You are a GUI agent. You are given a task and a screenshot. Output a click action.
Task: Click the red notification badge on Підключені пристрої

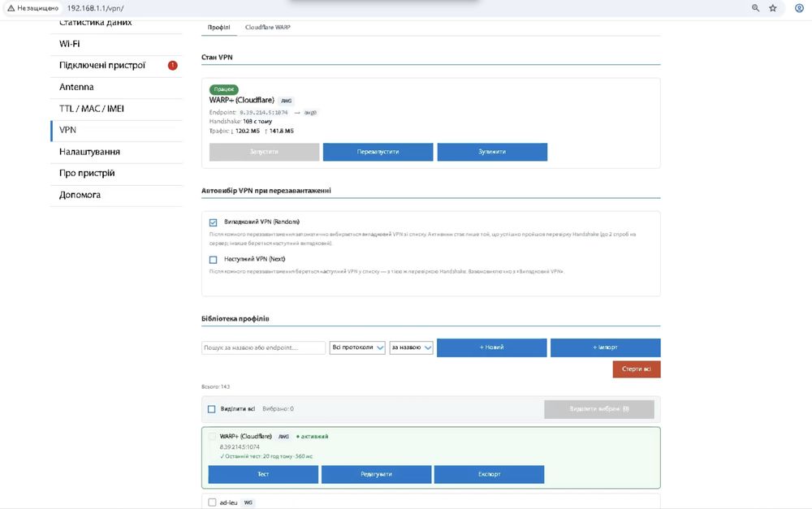(172, 65)
